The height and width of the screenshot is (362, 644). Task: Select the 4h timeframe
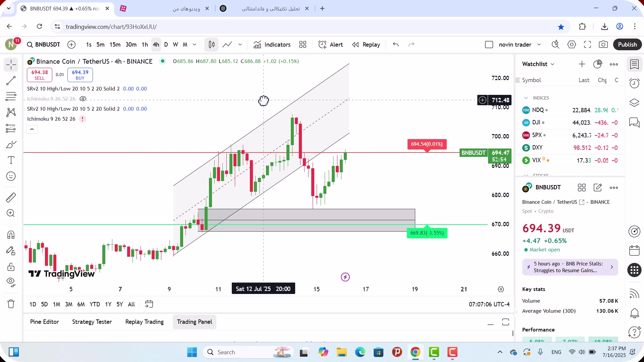coord(156,45)
